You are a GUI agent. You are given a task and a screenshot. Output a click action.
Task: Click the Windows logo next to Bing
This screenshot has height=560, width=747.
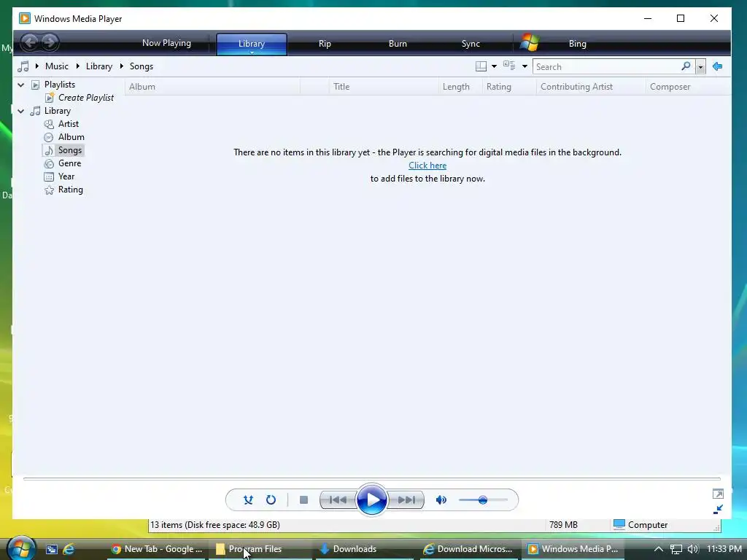(530, 43)
